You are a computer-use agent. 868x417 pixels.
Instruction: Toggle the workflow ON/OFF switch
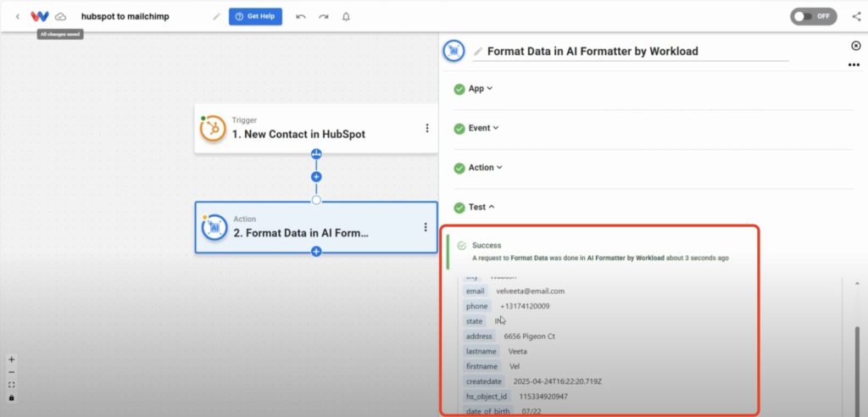[813, 17]
